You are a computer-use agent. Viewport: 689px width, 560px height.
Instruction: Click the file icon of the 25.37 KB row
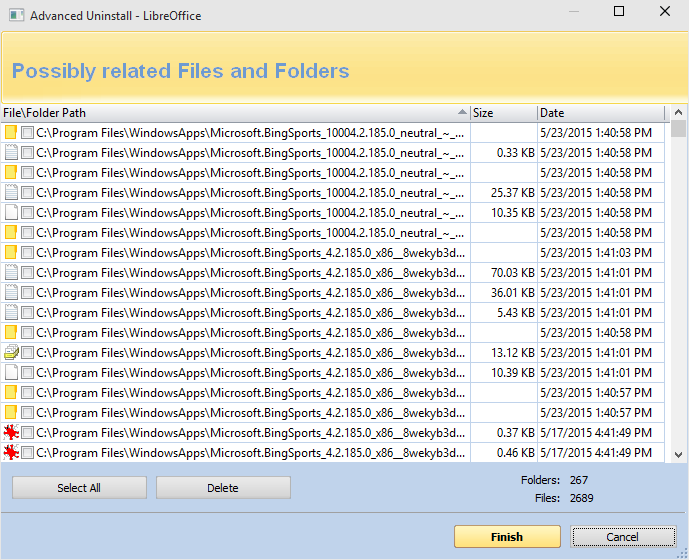click(11, 193)
